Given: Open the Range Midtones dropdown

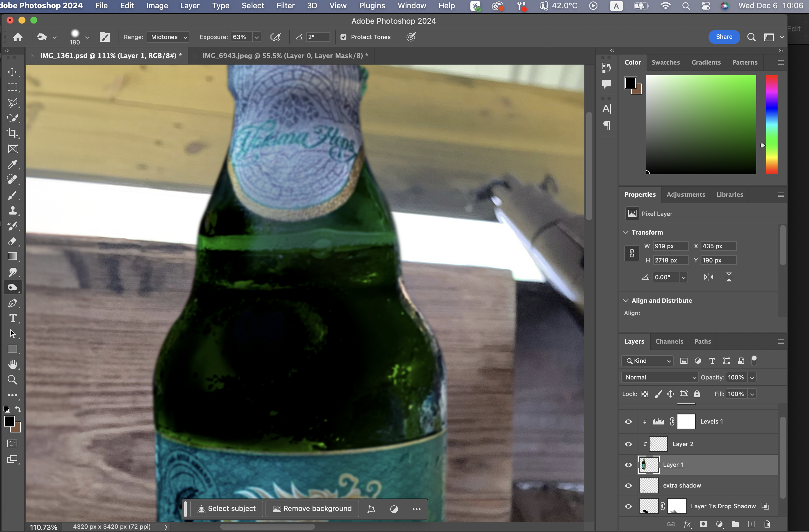Looking at the screenshot, I should [169, 37].
